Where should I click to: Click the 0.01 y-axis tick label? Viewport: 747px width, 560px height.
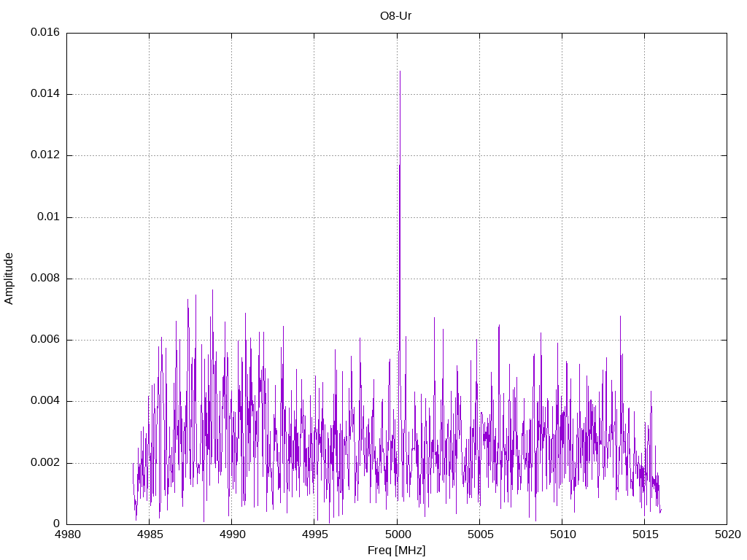click(x=49, y=217)
